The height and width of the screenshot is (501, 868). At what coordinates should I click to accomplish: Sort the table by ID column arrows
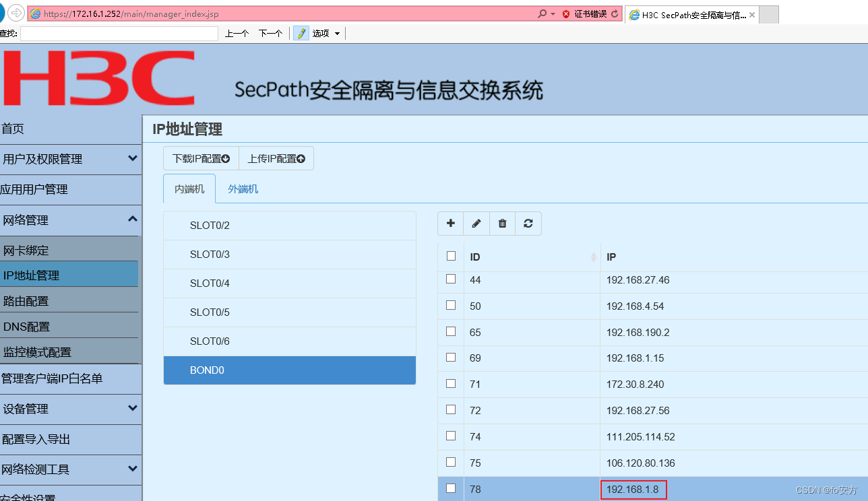pyautogui.click(x=594, y=257)
